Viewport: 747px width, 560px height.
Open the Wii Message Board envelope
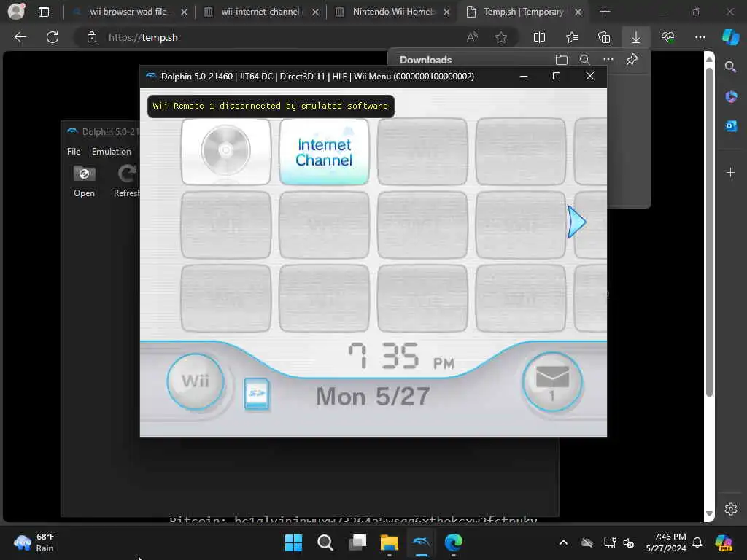(x=552, y=382)
